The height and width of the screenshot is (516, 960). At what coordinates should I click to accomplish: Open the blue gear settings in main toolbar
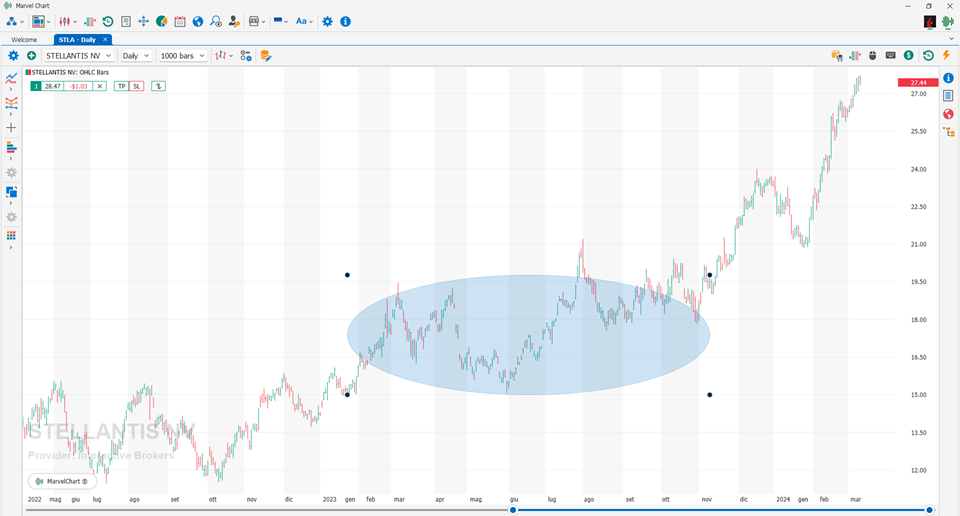pyautogui.click(x=328, y=21)
